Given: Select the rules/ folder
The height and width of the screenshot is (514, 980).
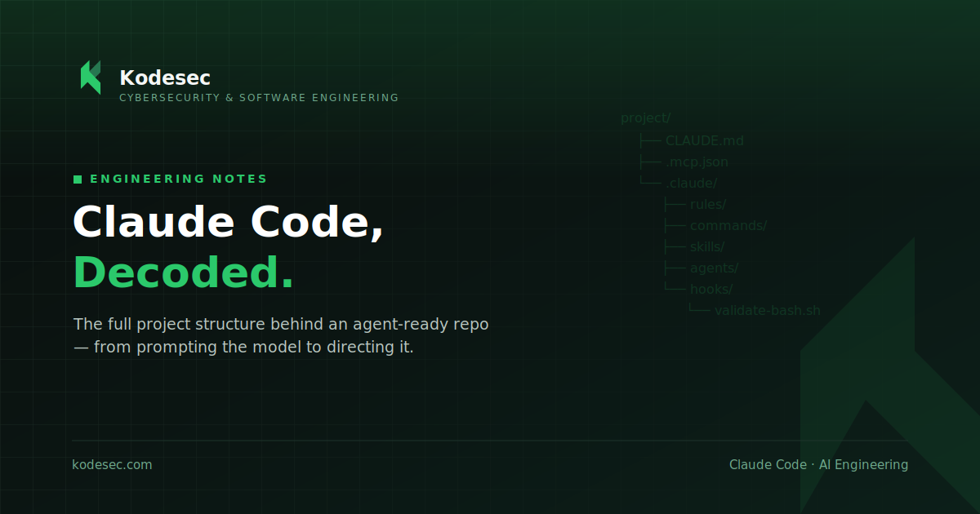Looking at the screenshot, I should (x=708, y=204).
